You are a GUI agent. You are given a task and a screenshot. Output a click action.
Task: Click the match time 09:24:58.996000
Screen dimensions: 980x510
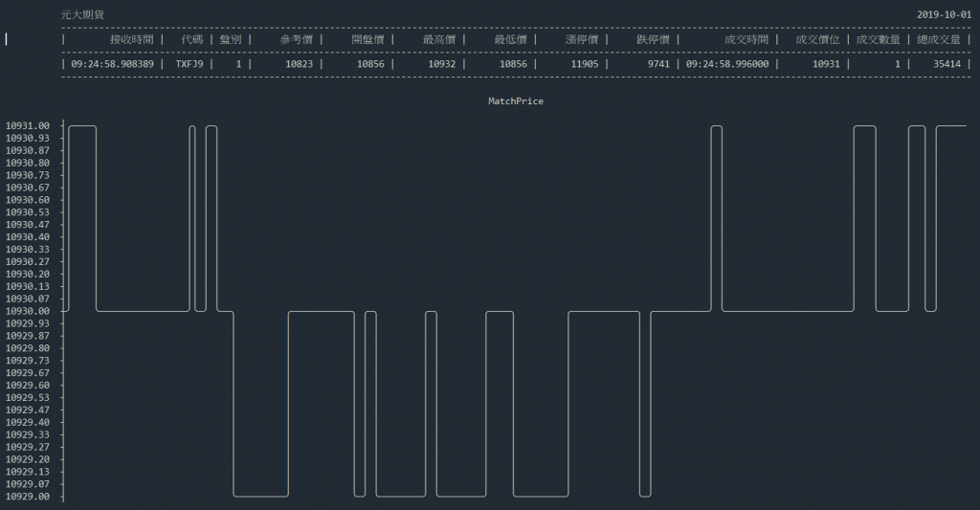[x=727, y=64]
